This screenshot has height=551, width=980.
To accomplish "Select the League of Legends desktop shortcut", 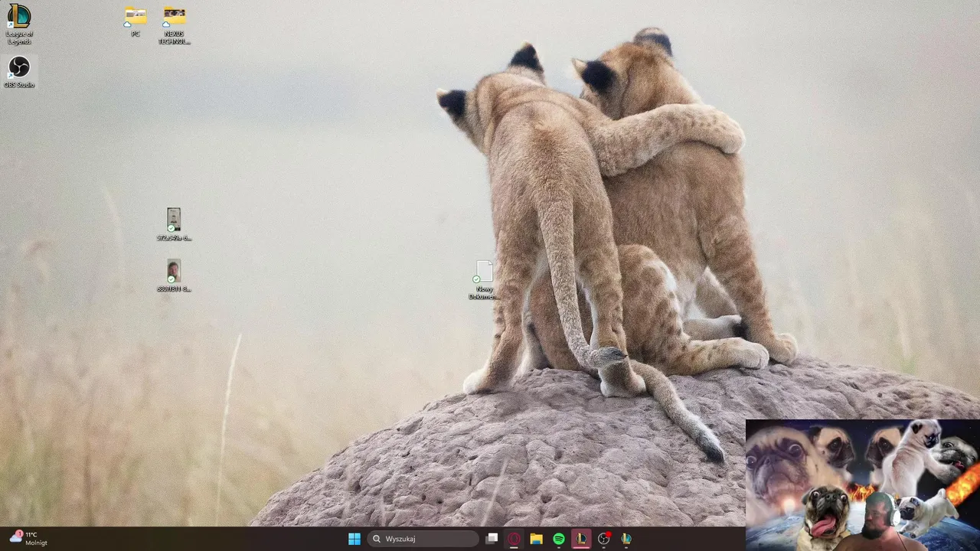I will tap(19, 24).
